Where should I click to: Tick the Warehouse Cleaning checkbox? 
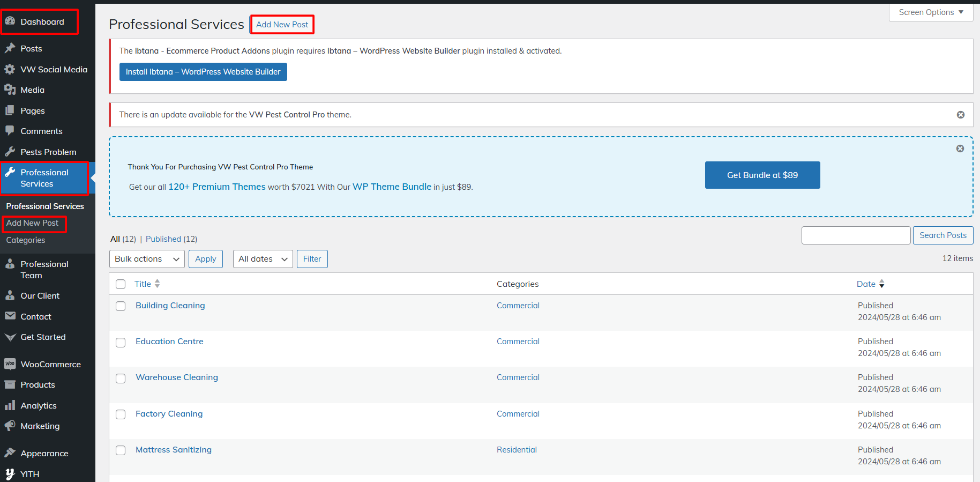[x=121, y=379]
